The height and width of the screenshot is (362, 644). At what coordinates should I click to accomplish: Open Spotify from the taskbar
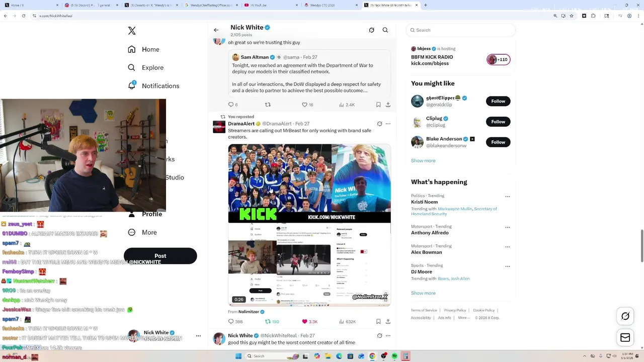pos(394,356)
